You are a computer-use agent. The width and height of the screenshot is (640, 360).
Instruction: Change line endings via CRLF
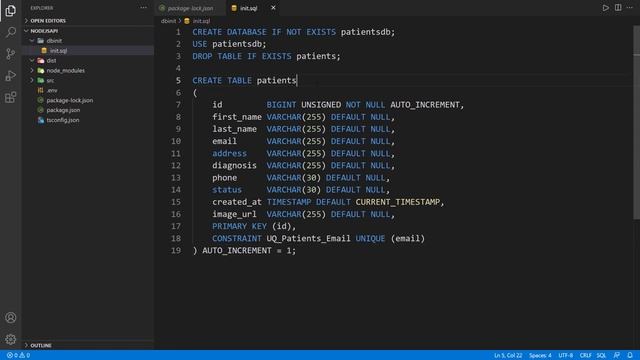tap(585, 356)
